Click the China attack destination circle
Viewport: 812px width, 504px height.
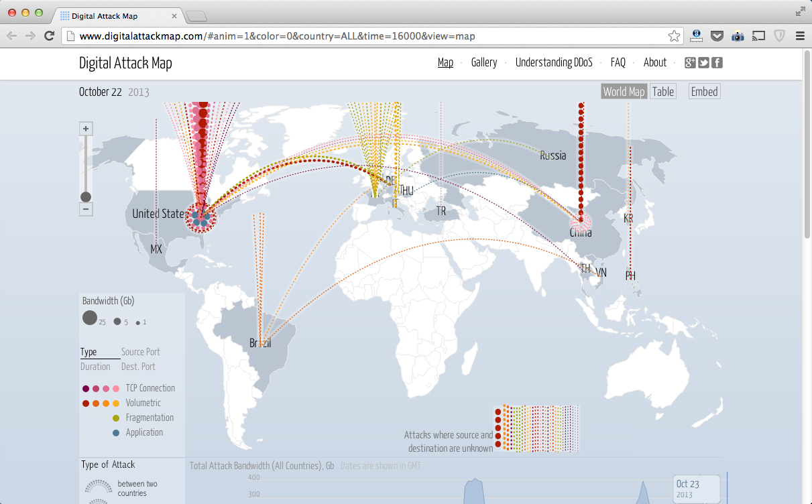point(581,221)
